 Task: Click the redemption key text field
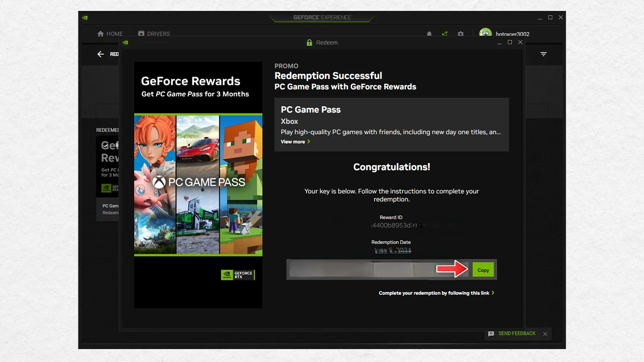tap(379, 270)
